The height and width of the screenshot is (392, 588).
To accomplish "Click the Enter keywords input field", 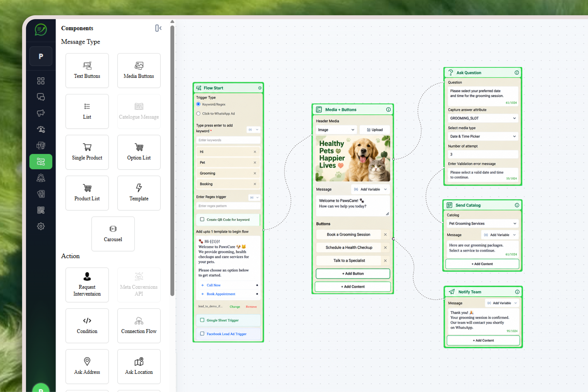I will pos(228,140).
